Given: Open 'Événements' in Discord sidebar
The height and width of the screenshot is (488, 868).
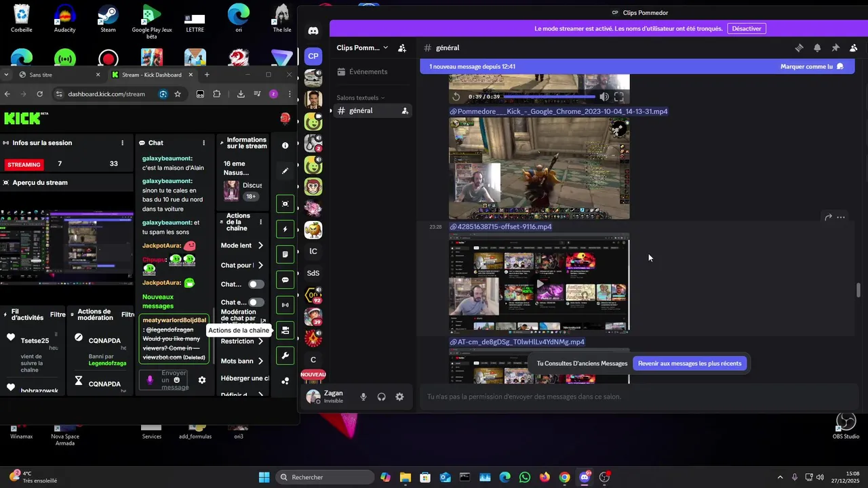Looking at the screenshot, I should click(372, 72).
